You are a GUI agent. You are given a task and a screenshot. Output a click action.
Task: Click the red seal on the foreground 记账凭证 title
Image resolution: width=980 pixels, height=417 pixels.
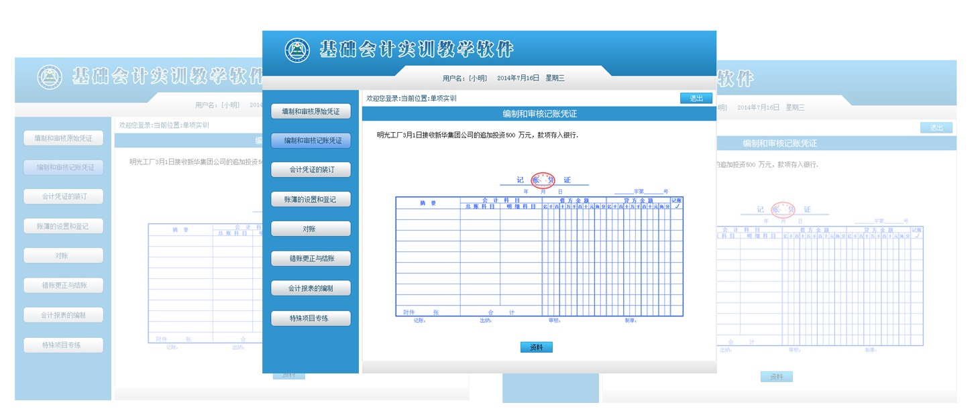pos(543,180)
